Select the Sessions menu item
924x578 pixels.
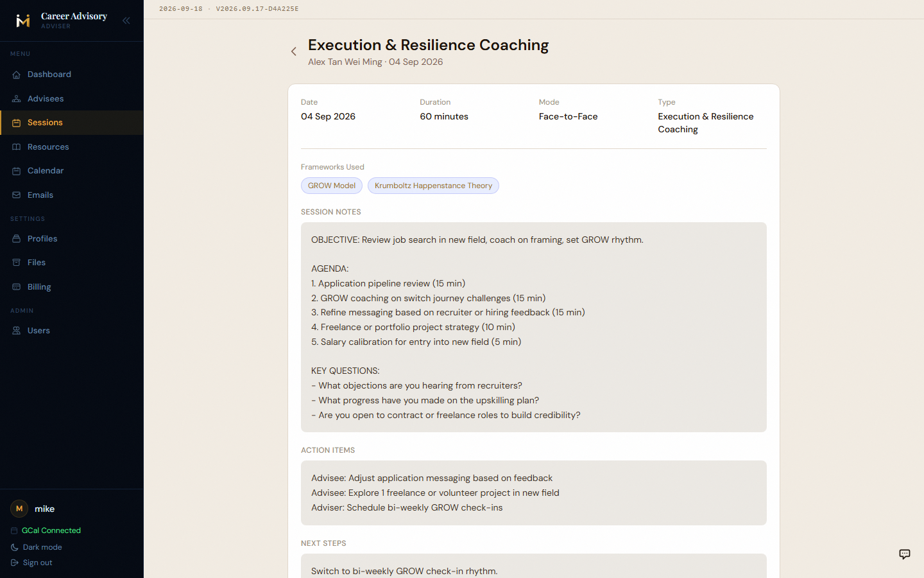coord(72,123)
